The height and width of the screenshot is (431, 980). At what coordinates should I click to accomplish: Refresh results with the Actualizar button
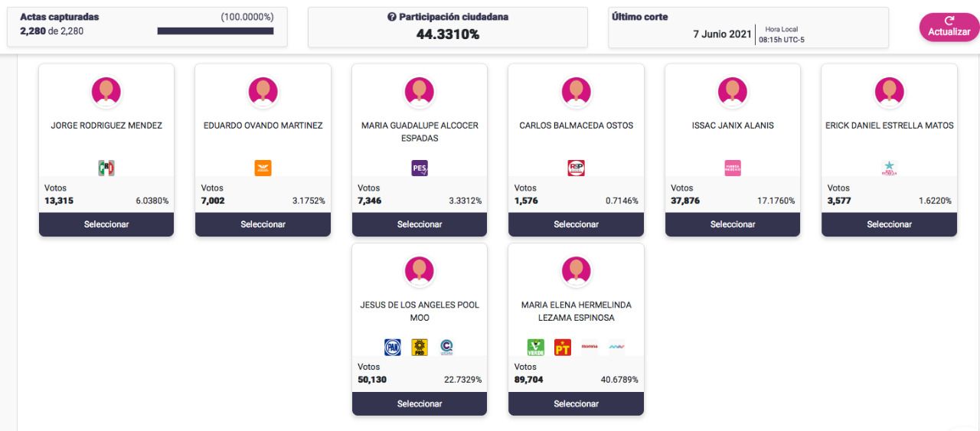[x=949, y=27]
